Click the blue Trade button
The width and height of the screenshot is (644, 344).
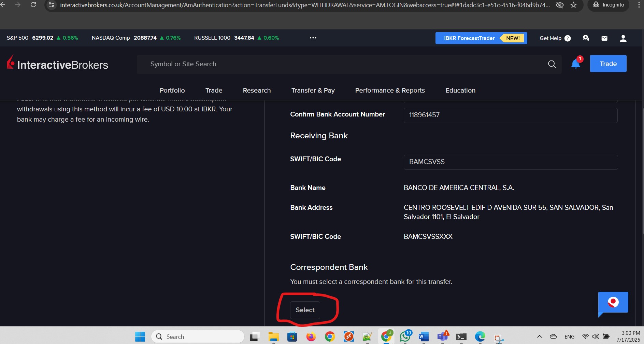tap(608, 64)
